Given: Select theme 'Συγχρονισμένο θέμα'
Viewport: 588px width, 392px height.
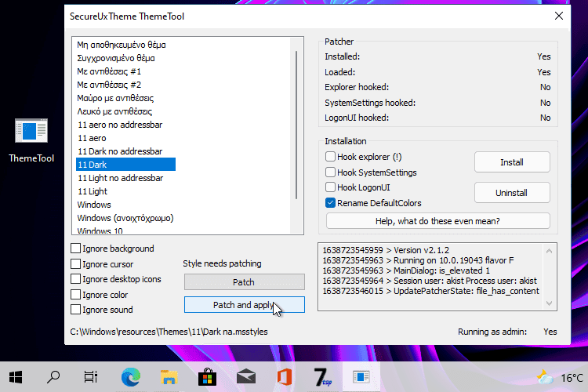Looking at the screenshot, I should click(x=115, y=58).
